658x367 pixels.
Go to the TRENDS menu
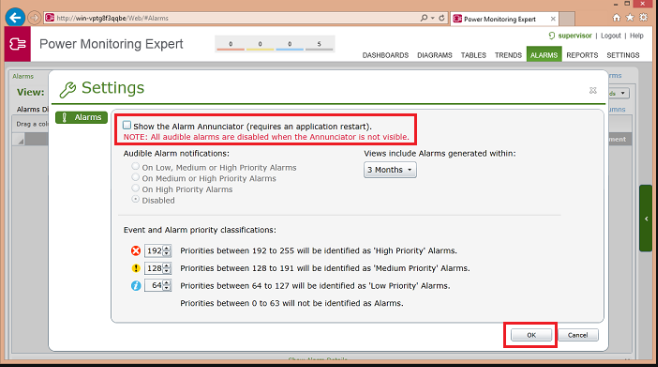(508, 55)
